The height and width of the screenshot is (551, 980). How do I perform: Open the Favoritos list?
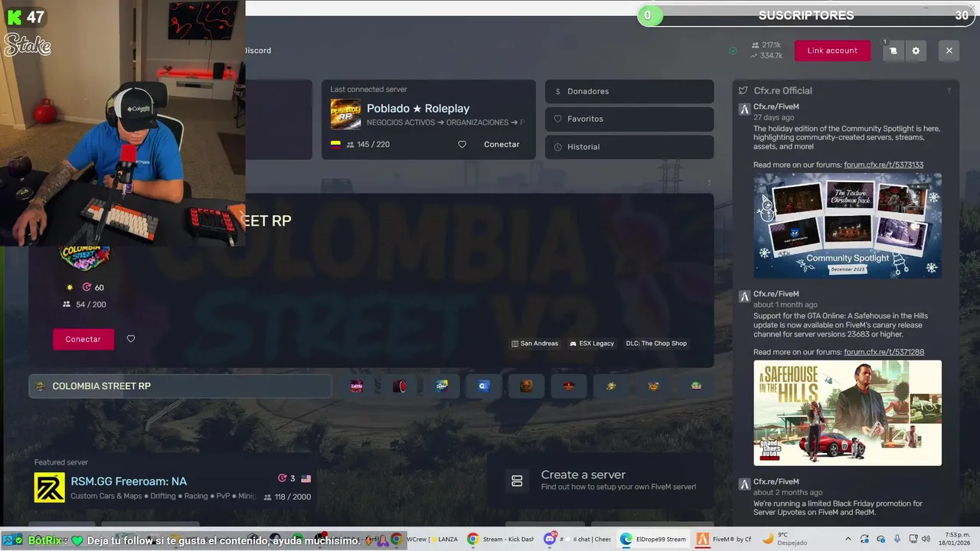point(629,119)
